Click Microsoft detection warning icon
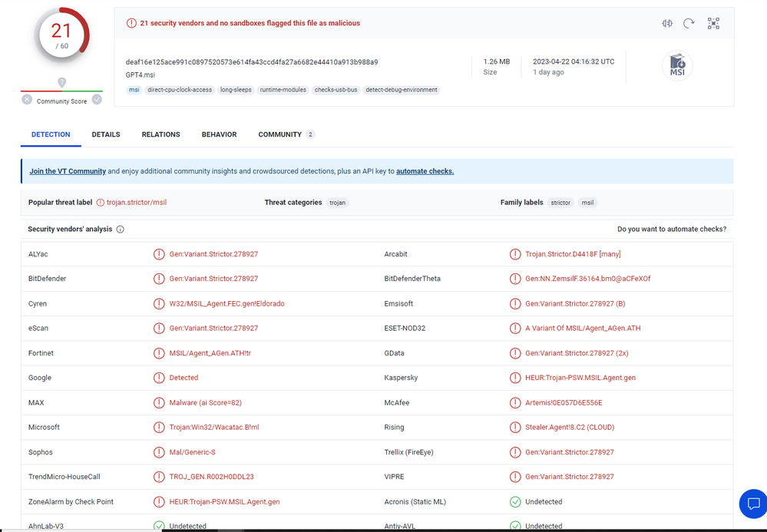 click(159, 428)
